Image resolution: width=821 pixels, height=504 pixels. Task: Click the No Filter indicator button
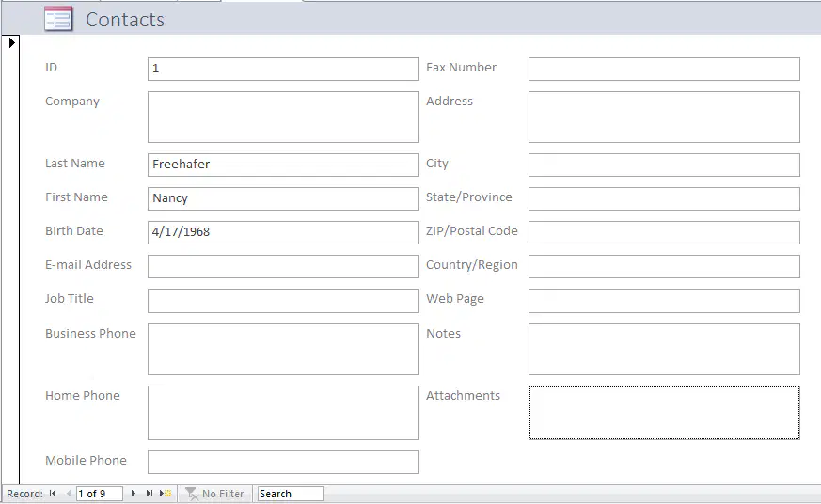pyautogui.click(x=214, y=494)
